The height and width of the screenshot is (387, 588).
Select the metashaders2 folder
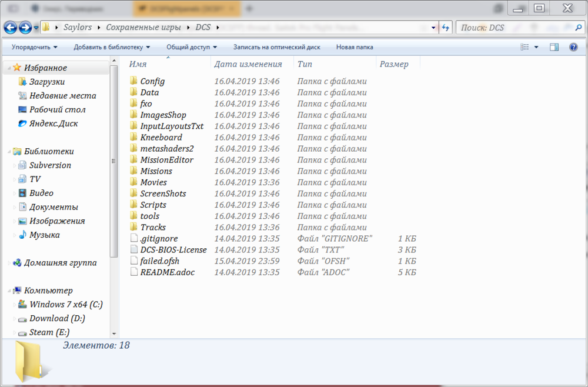[x=162, y=148]
